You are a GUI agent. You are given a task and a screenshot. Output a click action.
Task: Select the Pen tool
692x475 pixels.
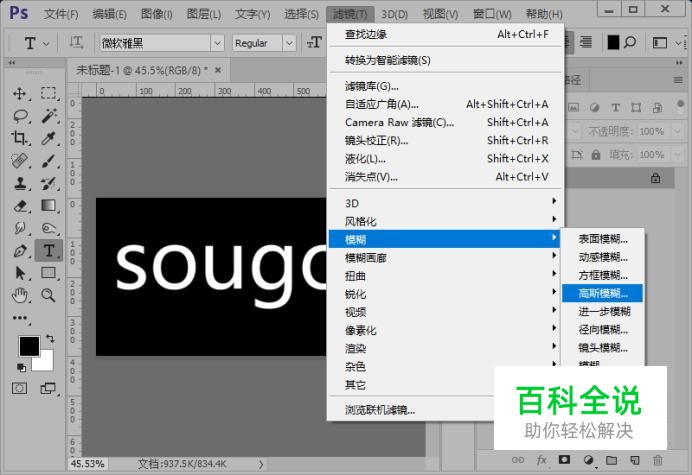20,251
